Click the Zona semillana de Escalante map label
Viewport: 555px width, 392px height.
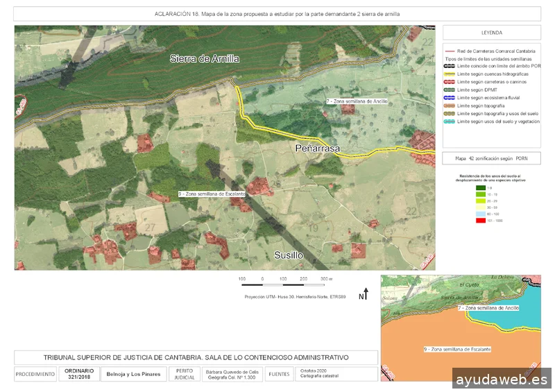[212, 194]
